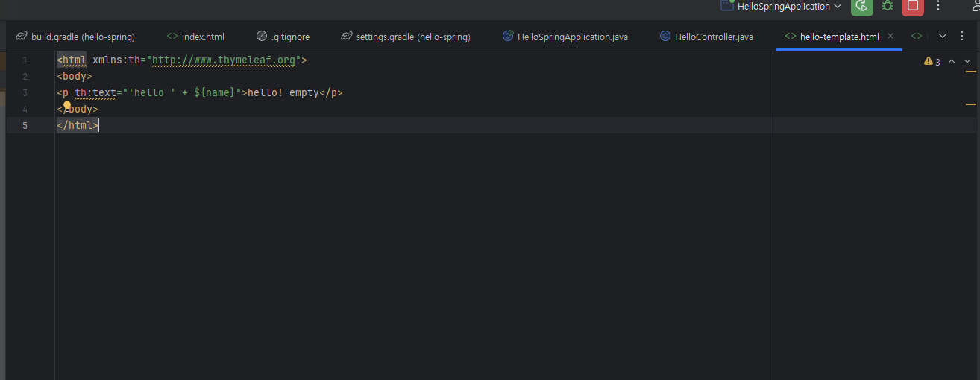Image resolution: width=980 pixels, height=380 pixels.
Task: Switch to the build.gradle (hello-spring) tab
Action: point(75,37)
